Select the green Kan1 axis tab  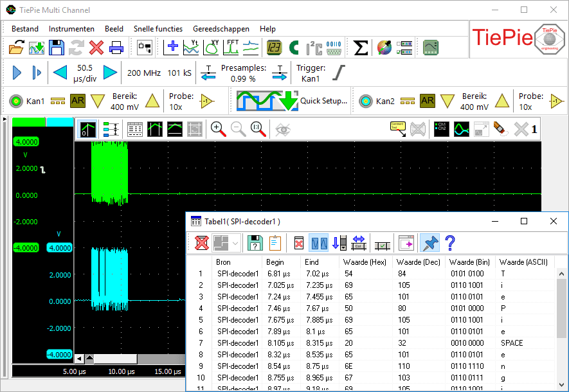(29, 122)
